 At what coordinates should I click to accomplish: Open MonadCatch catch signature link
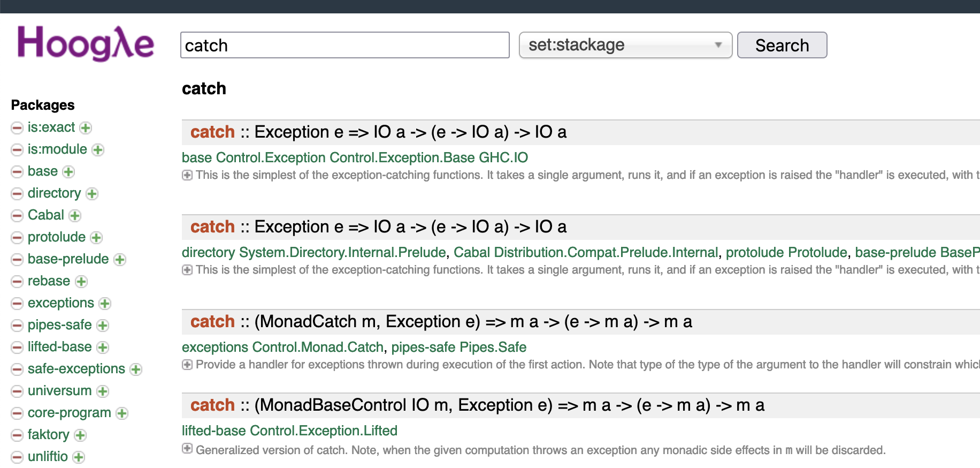[x=441, y=322]
